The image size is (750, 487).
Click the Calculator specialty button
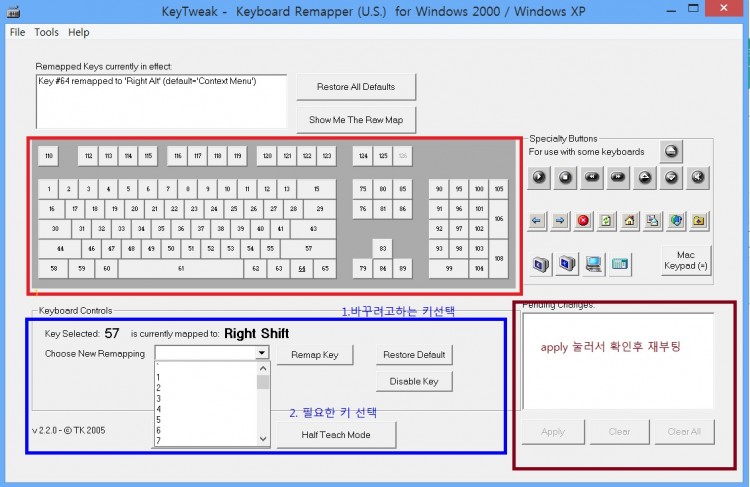(619, 264)
